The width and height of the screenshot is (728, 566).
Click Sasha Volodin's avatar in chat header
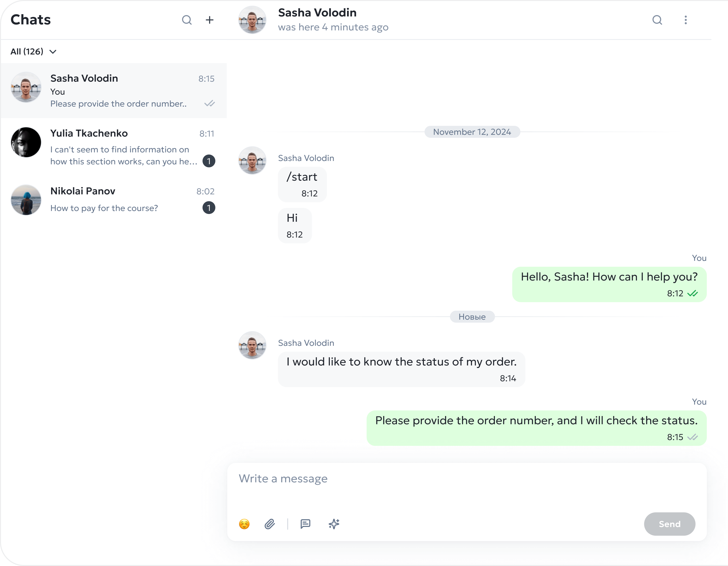click(x=252, y=20)
